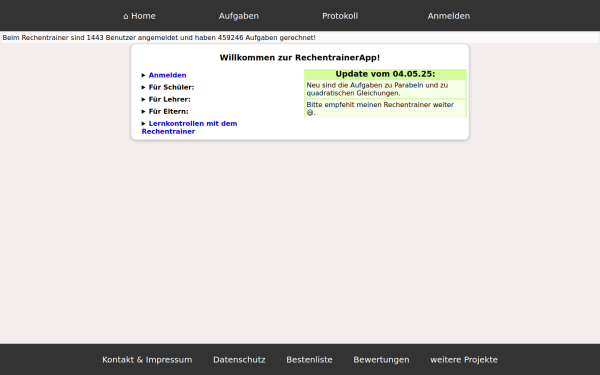Select Anmelden in the top navigation
The height and width of the screenshot is (375, 600).
[449, 16]
